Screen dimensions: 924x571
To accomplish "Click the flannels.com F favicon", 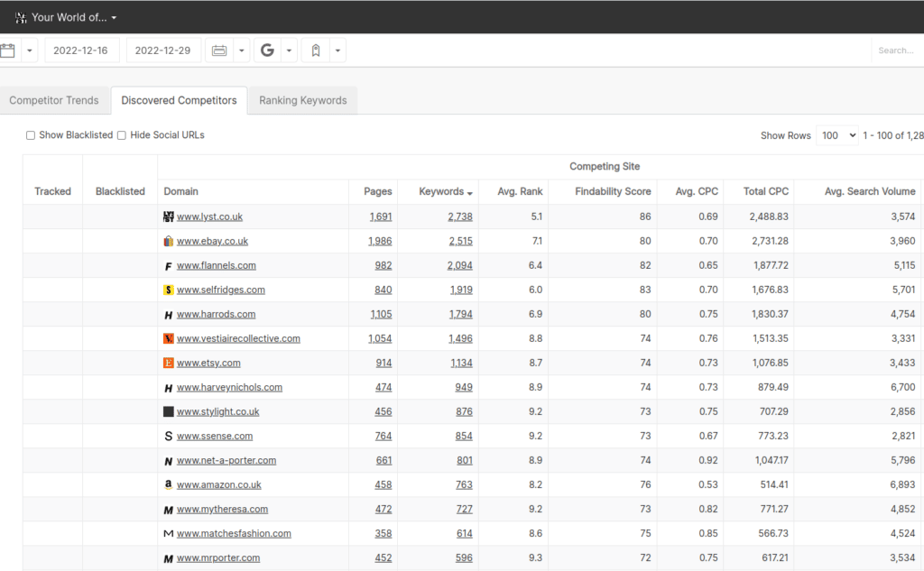I will 169,266.
